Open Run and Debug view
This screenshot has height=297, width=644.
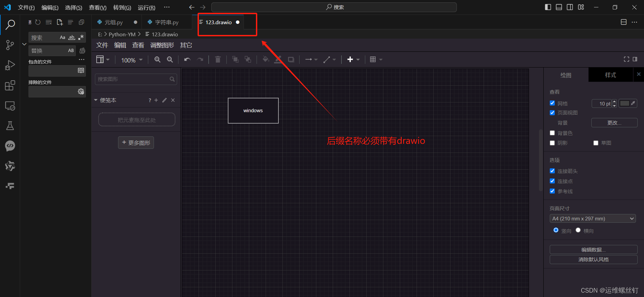[10, 65]
